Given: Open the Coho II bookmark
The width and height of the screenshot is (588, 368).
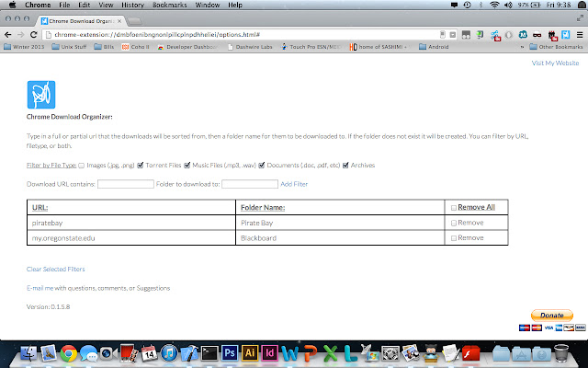Looking at the screenshot, I should point(135,47).
